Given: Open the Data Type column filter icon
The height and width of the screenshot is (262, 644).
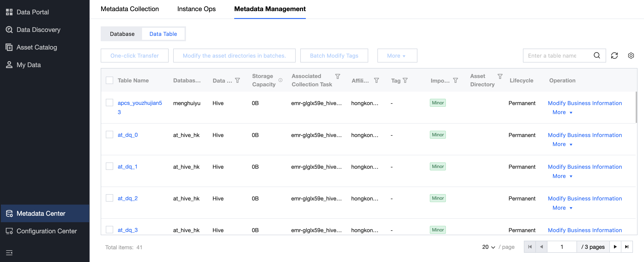Looking at the screenshot, I should (237, 80).
